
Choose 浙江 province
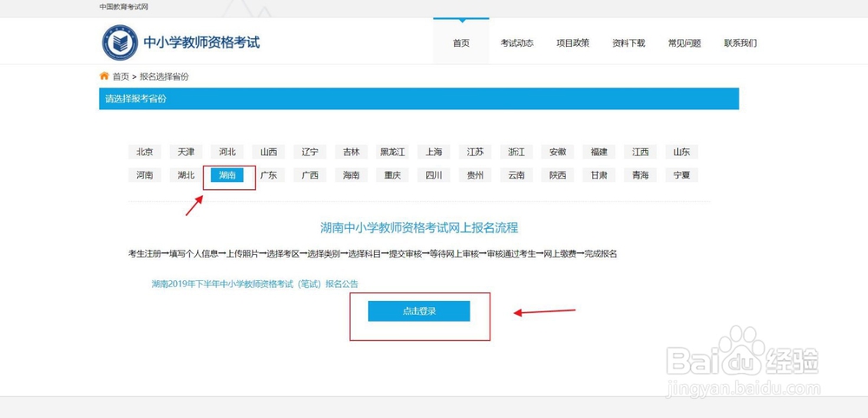click(516, 152)
